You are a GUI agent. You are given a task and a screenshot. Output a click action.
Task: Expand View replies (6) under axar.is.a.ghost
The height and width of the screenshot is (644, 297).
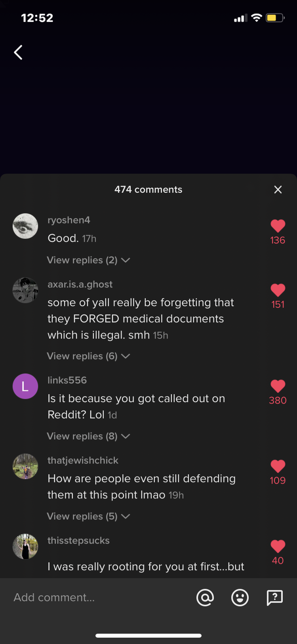89,356
